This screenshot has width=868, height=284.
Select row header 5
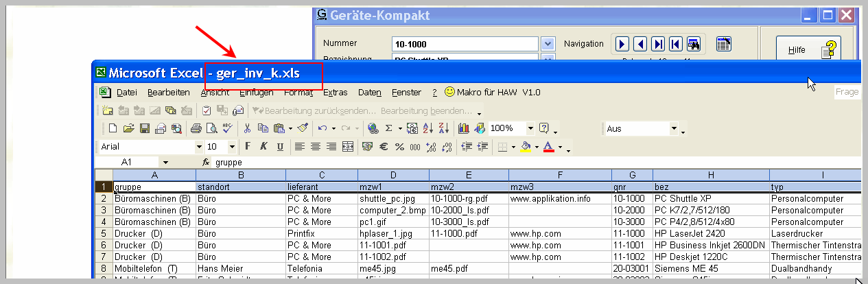[104, 233]
